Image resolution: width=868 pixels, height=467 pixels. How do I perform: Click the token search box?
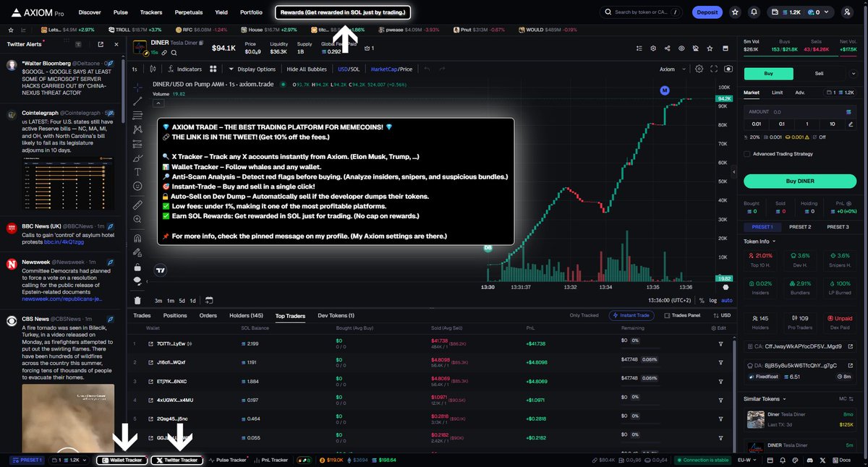[x=642, y=12]
